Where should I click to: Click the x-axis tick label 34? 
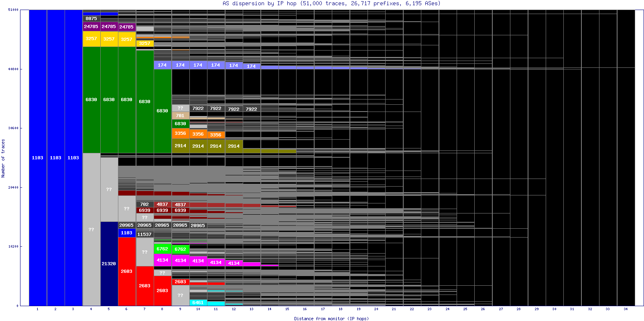(626, 309)
